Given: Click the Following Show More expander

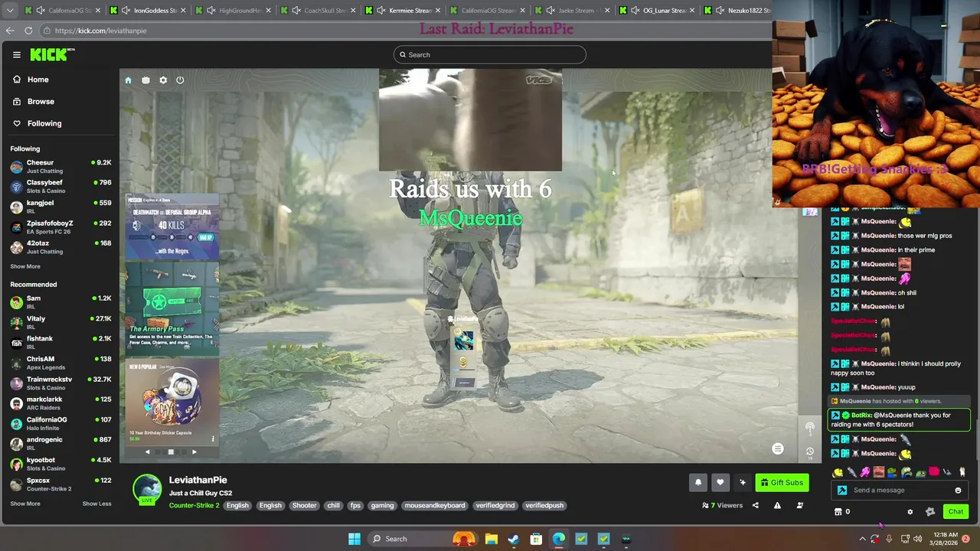Looking at the screenshot, I should [x=25, y=266].
